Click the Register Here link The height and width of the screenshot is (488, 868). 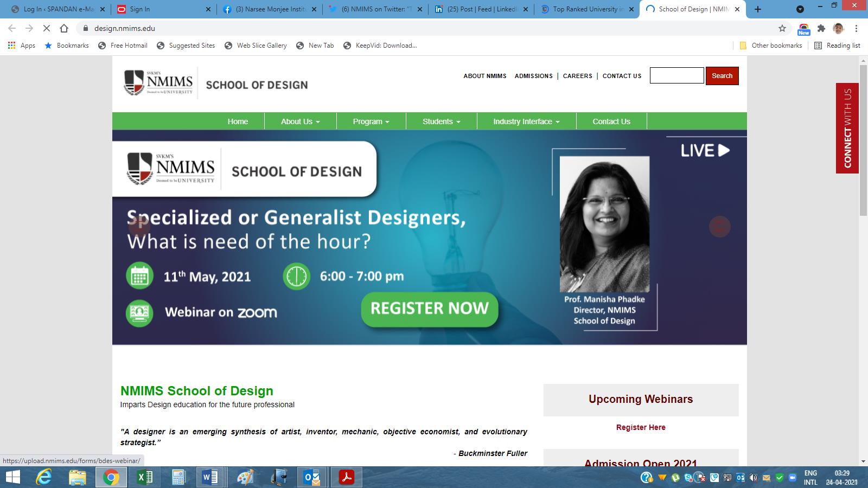[x=641, y=427]
